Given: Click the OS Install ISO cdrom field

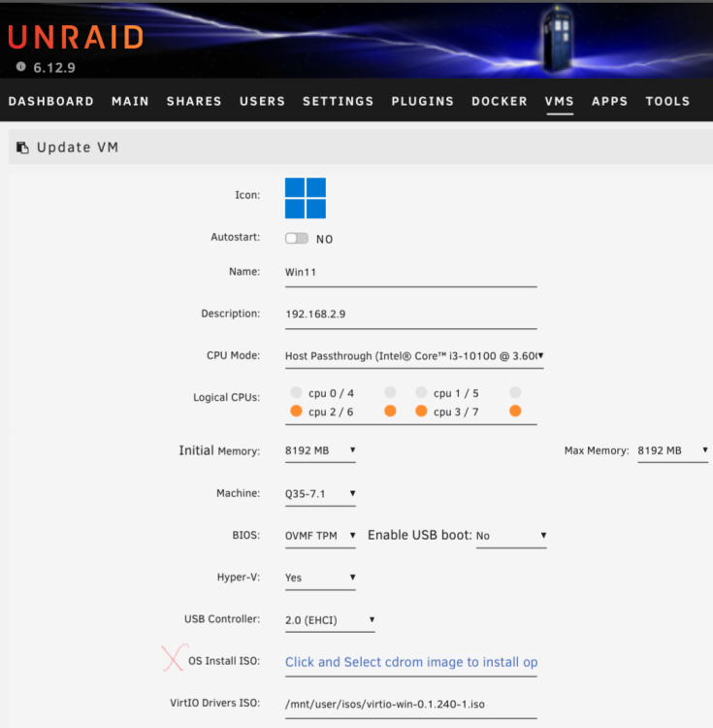Looking at the screenshot, I should click(x=411, y=662).
